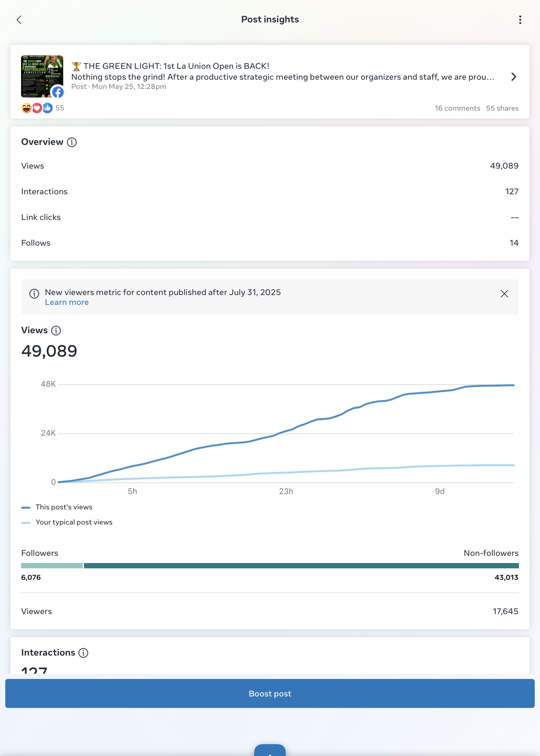
Task: Click the Facebook badge on the post thumbnail
Action: tap(58, 92)
